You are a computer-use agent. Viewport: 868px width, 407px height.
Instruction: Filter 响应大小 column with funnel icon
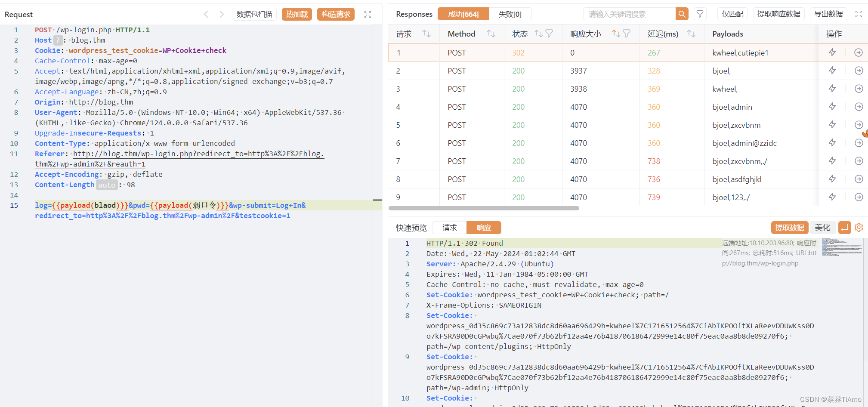click(x=626, y=34)
